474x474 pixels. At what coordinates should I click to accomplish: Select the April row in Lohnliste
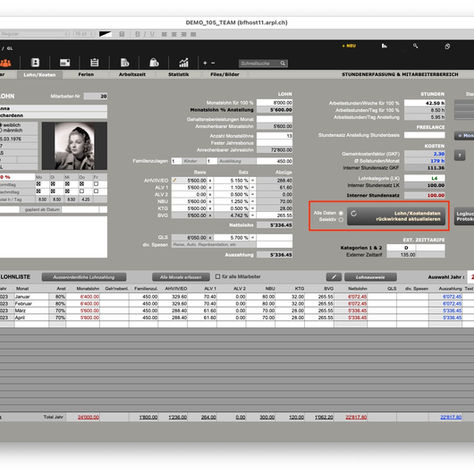pos(237,317)
